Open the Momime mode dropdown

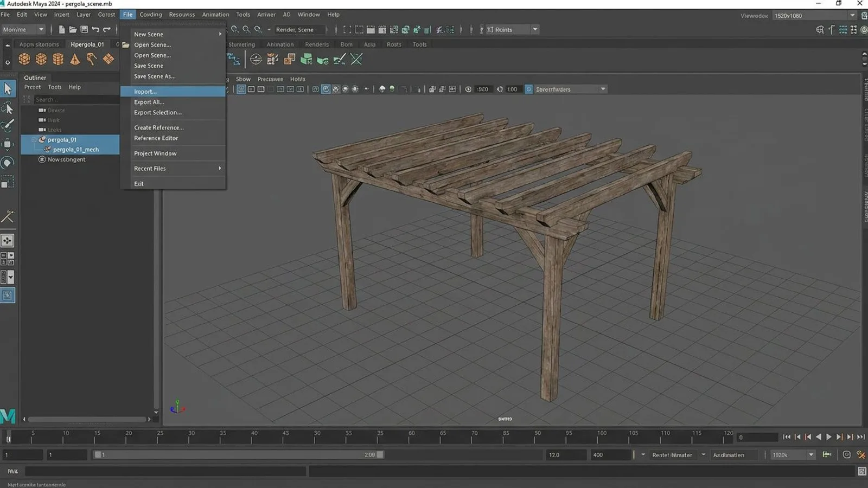[x=23, y=30]
